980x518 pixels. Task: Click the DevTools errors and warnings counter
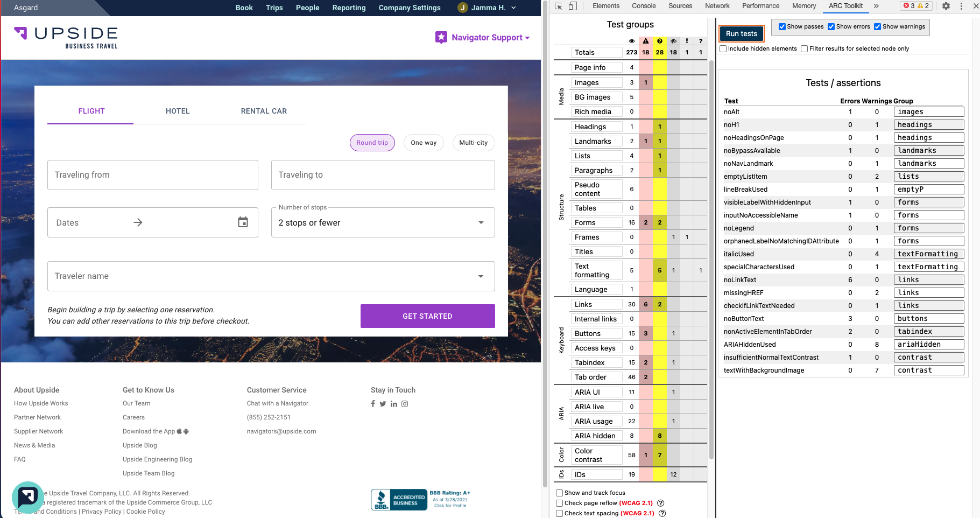coord(916,6)
